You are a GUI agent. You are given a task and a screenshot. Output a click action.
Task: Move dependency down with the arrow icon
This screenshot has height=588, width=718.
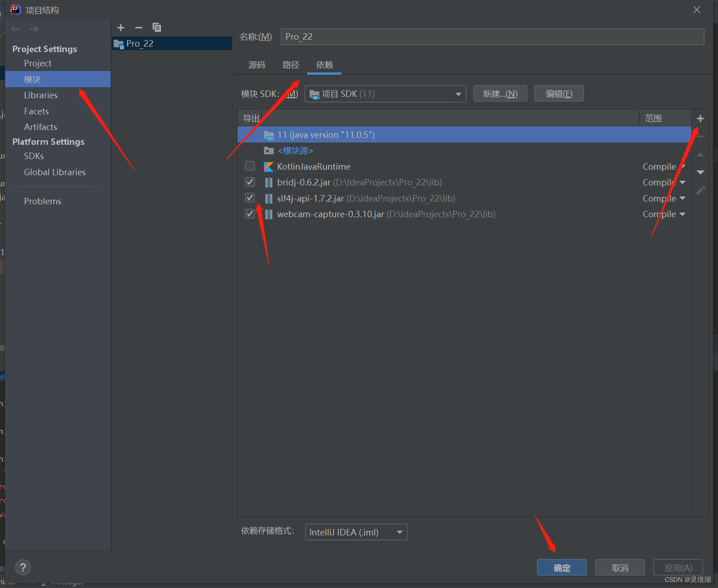click(x=700, y=172)
